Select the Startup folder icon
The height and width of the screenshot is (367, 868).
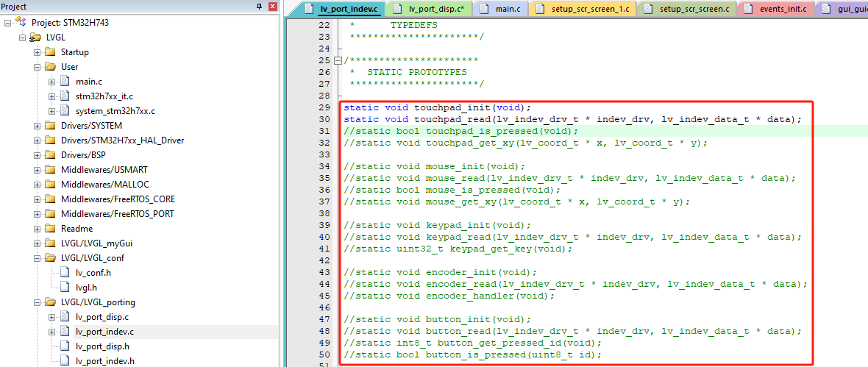point(50,52)
